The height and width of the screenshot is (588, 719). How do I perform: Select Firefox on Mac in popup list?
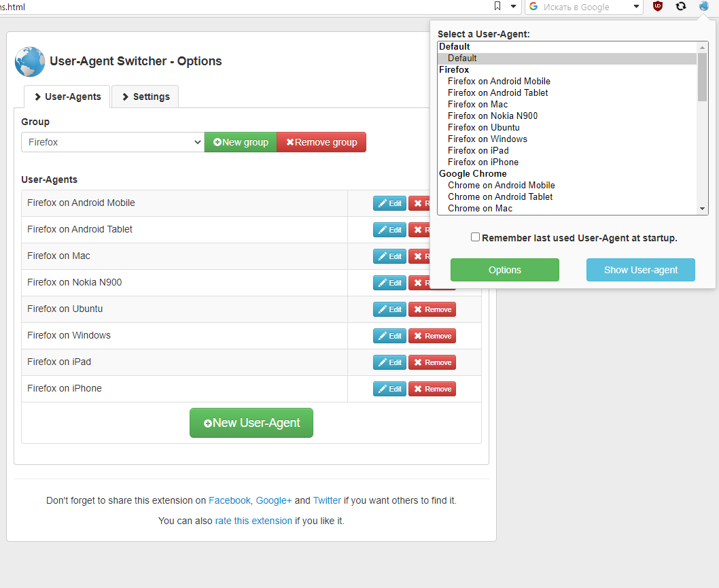567,105
